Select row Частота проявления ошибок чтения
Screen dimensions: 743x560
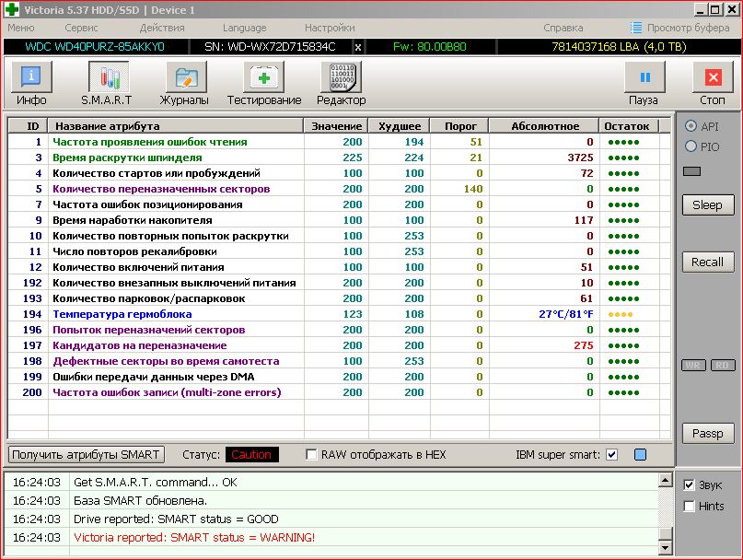tap(339, 142)
